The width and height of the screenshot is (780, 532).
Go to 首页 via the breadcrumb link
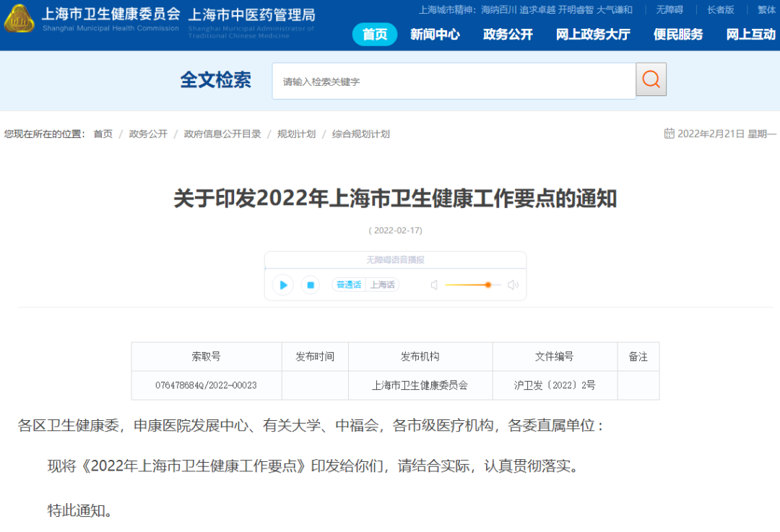[x=102, y=133]
